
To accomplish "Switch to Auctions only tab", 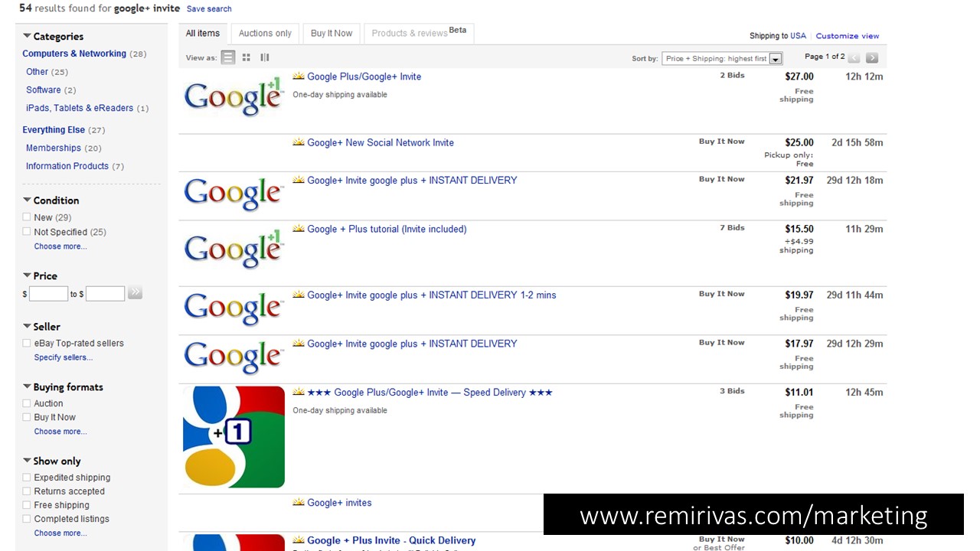I will tap(265, 34).
